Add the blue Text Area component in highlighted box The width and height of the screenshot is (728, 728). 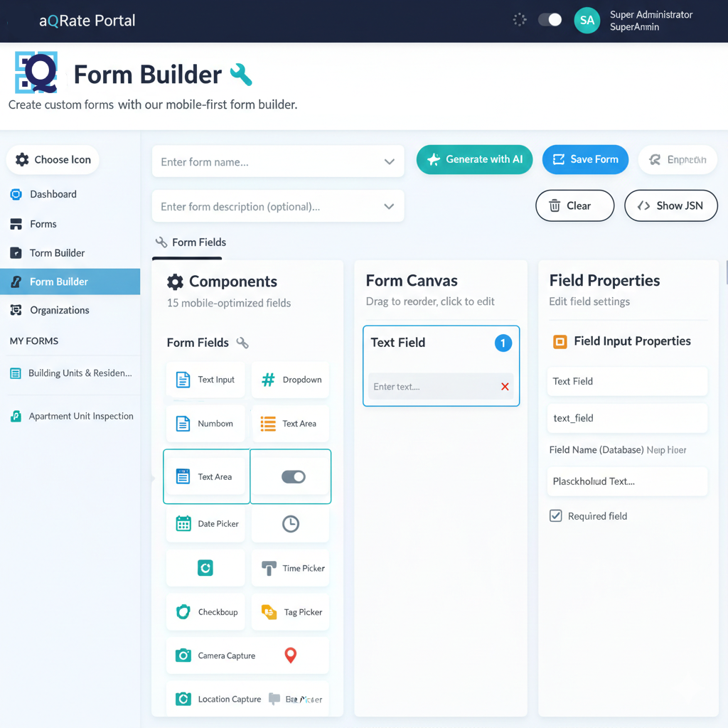(205, 476)
